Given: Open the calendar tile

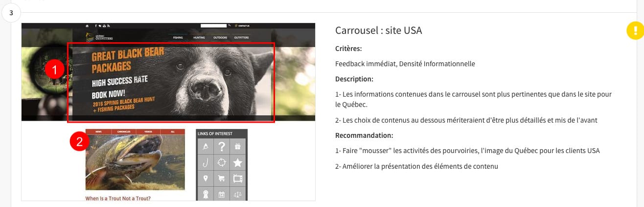Looking at the screenshot, I should click(x=222, y=194).
